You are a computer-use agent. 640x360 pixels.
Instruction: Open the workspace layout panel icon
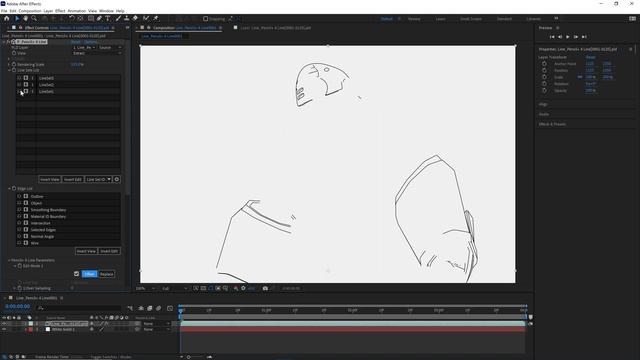pyautogui.click(x=632, y=18)
